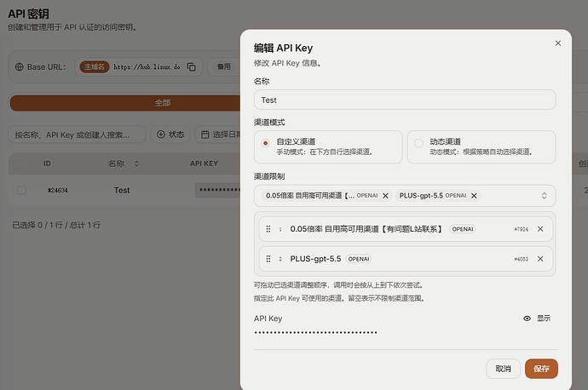
Task: Save changes with 保存 button
Action: coord(541,369)
